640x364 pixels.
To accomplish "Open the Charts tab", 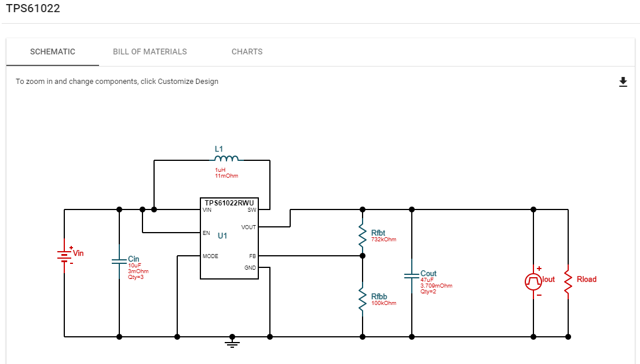I will click(247, 52).
